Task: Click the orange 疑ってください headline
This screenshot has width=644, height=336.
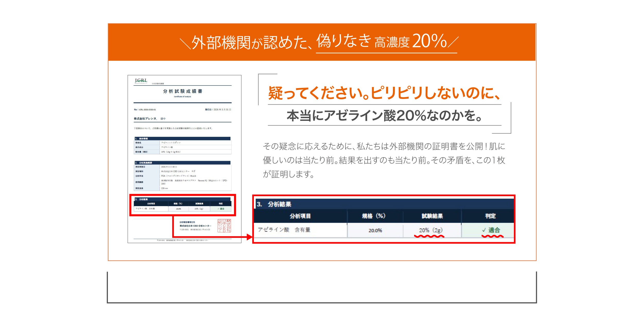Action: pos(384,93)
